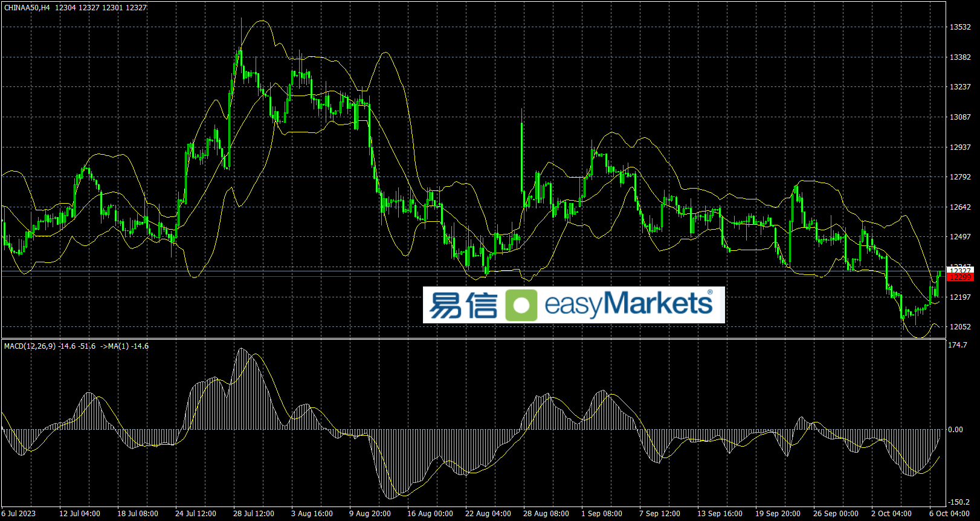This screenshot has width=980, height=521.
Task: Click the 28 Jul 12:00 time label
Action: [x=254, y=514]
